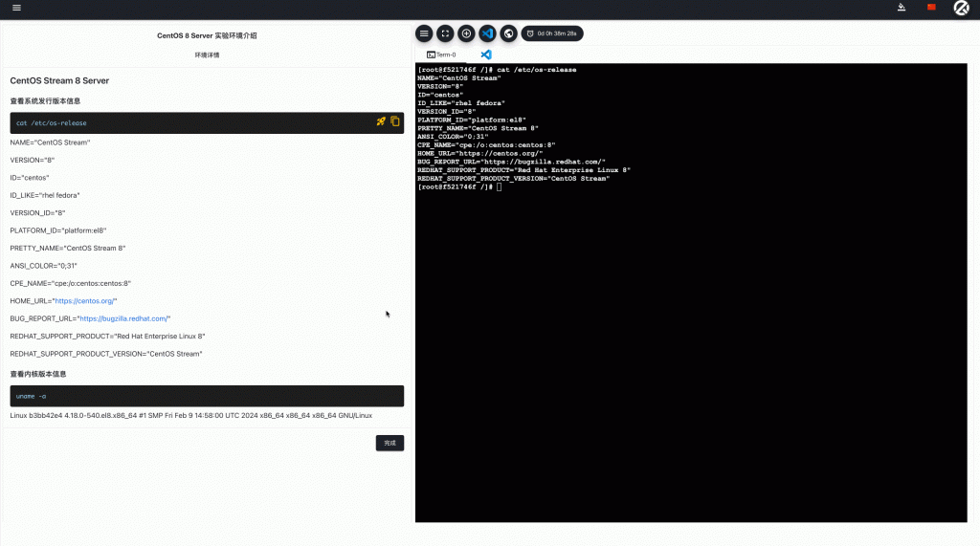This screenshot has width=980, height=546.
Task: Click the ID_LIKE="rhel fedora" line in guide
Action: [x=45, y=195]
